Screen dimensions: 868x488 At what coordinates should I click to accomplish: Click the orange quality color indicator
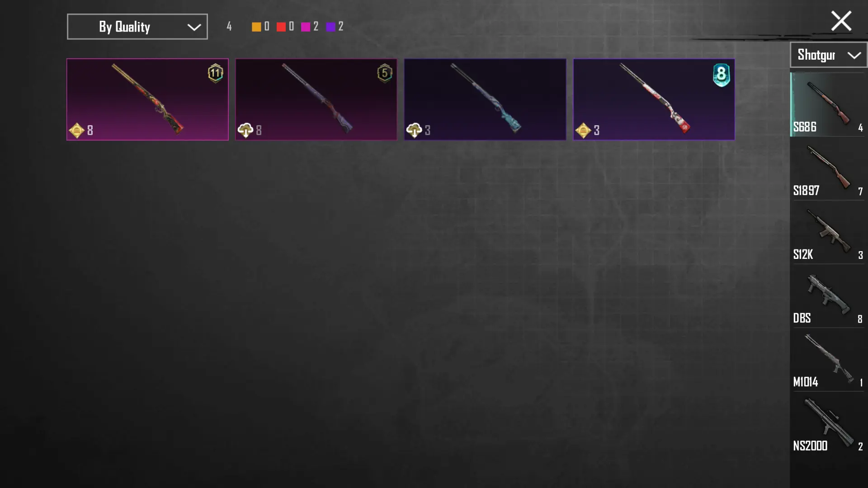tap(256, 27)
